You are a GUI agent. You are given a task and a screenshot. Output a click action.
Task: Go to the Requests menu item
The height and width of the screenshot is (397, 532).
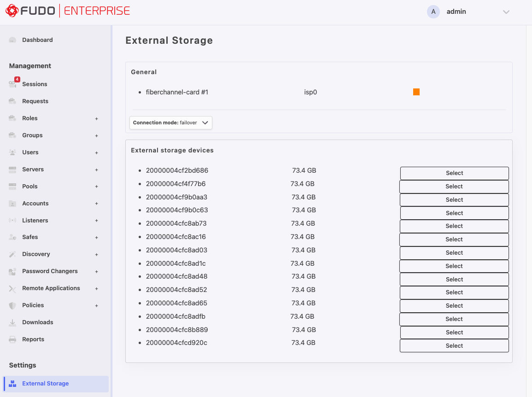[x=35, y=101]
